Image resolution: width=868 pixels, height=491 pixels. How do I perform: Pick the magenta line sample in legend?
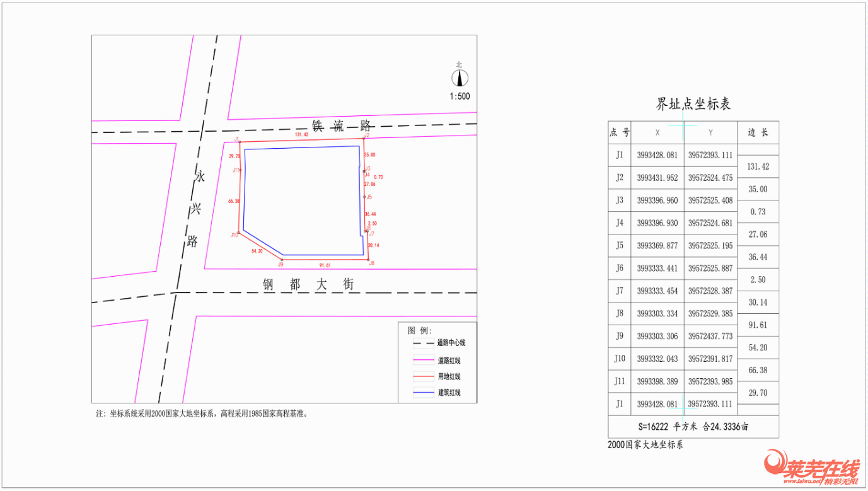[422, 361]
